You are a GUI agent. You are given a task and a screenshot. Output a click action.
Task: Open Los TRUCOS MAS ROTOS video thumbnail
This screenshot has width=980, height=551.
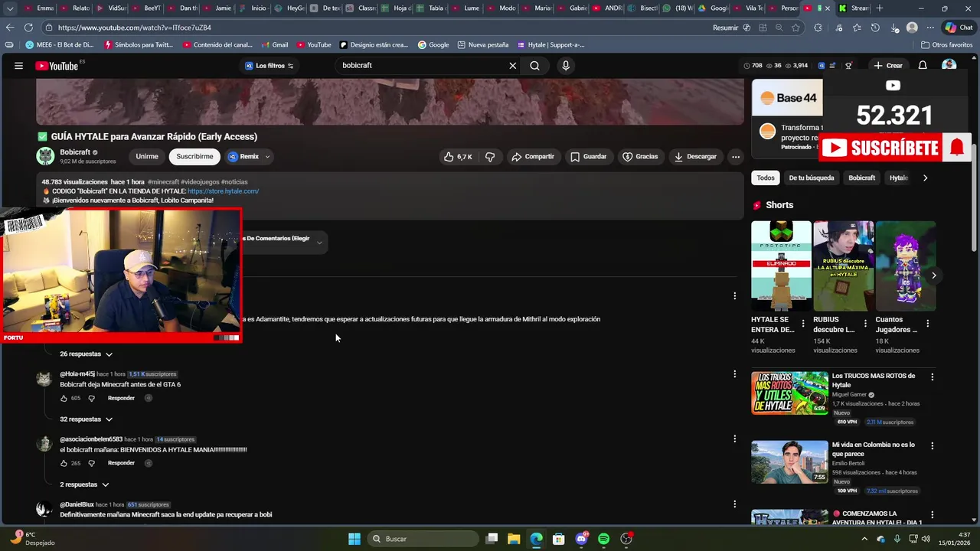coord(789,393)
